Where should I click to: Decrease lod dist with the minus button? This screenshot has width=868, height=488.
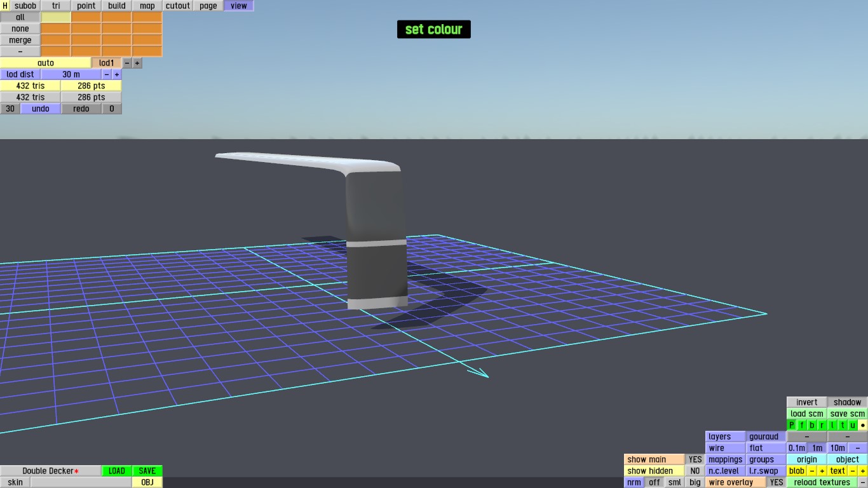click(x=107, y=74)
